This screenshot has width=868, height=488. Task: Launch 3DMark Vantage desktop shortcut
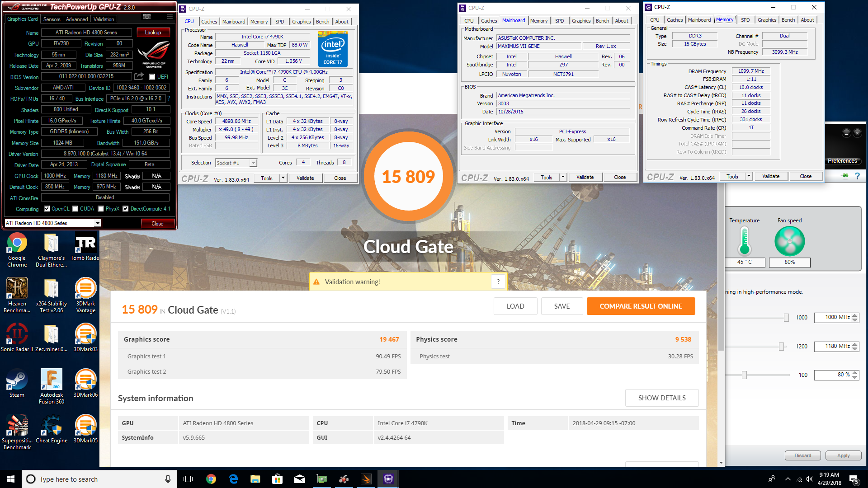(x=85, y=295)
